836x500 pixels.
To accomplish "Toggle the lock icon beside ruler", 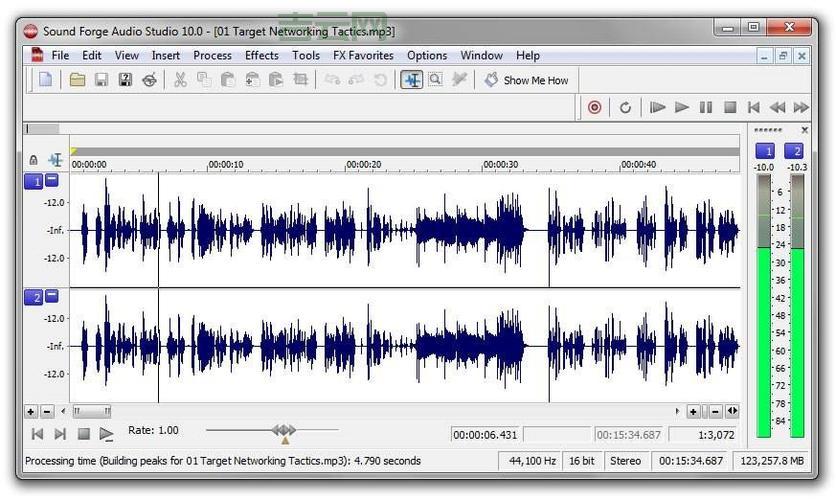I will [33, 160].
